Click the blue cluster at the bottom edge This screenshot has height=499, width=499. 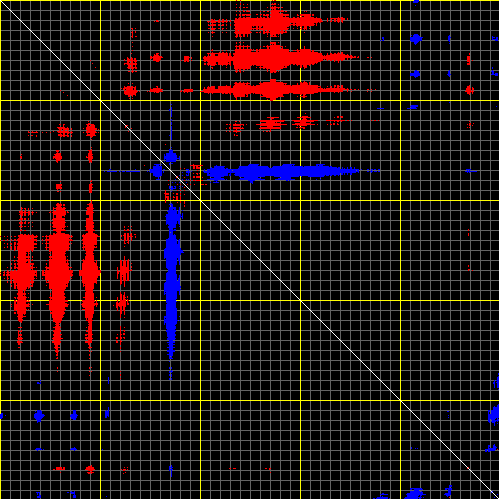[x=414, y=493]
